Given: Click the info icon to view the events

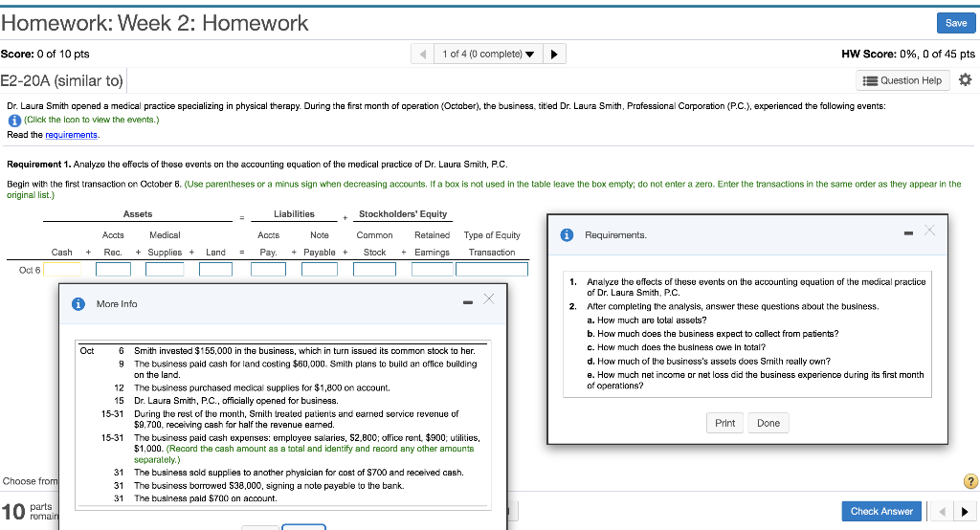Looking at the screenshot, I should tap(14, 120).
